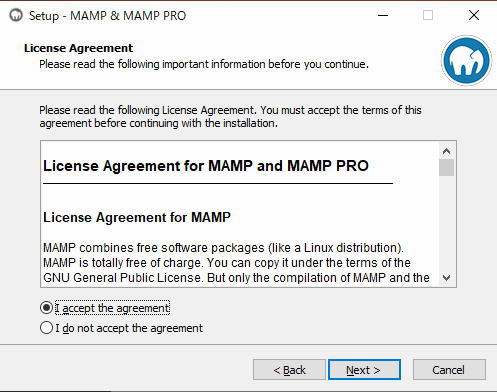Return to the previous page with Back
The width and height of the screenshot is (497, 392).
tap(289, 370)
